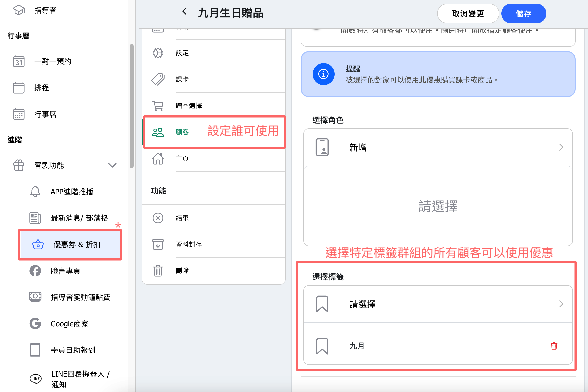The height and width of the screenshot is (392, 588).
Task: Click the 取消變更 button
Action: pos(468,14)
